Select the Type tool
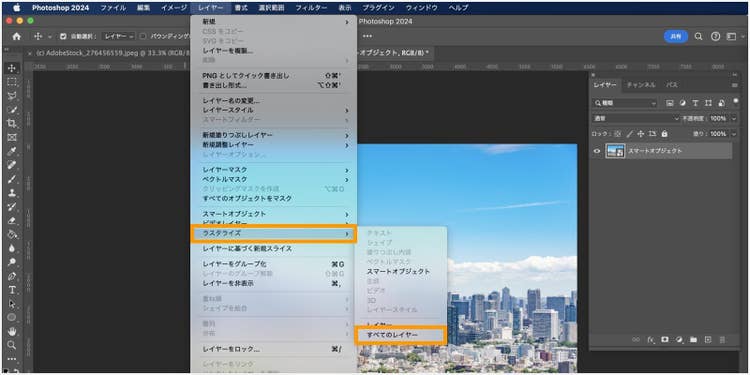The height and width of the screenshot is (375, 750). pos(12,290)
